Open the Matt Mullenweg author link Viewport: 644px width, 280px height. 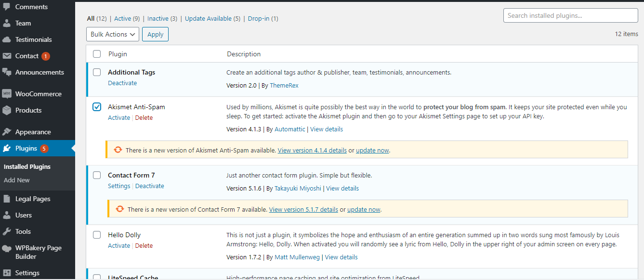pos(298,257)
